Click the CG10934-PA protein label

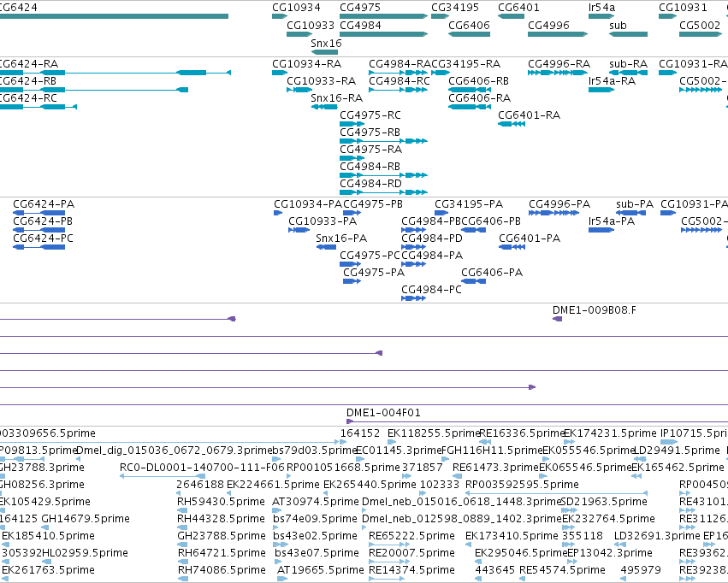pos(308,204)
